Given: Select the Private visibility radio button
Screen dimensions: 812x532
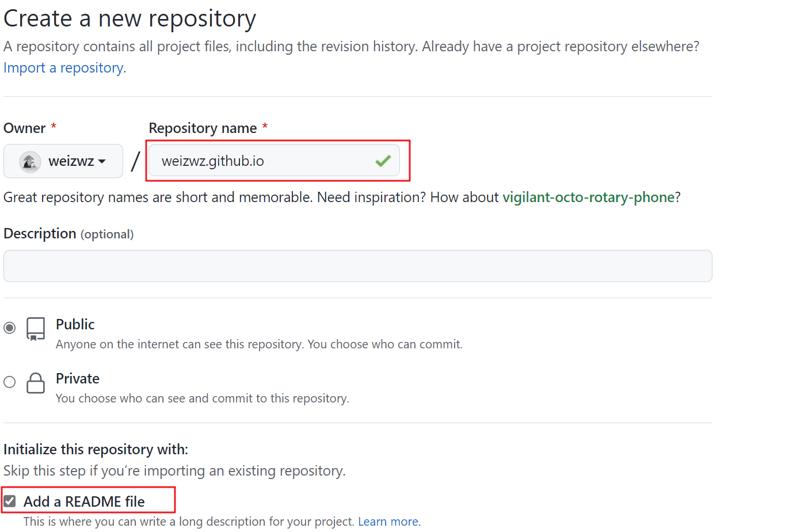Looking at the screenshot, I should 10,382.
